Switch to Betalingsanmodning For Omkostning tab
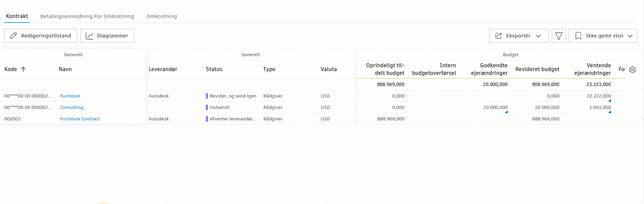The image size is (644, 204). (x=87, y=16)
